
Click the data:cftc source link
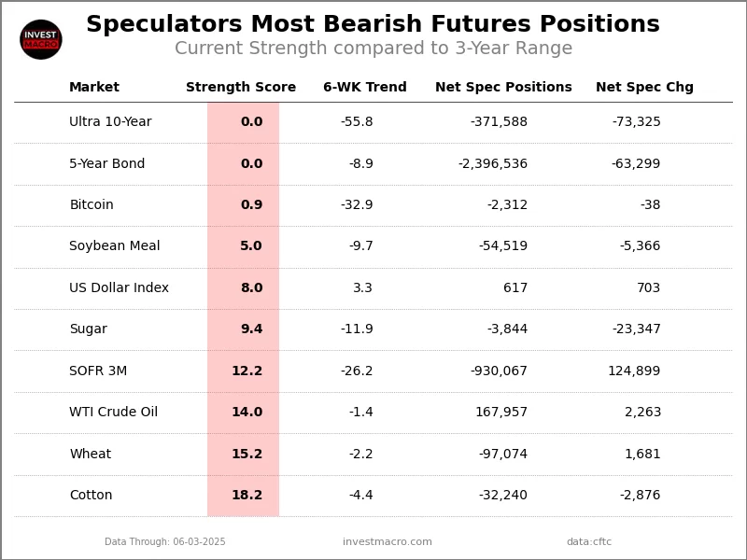[x=589, y=542]
